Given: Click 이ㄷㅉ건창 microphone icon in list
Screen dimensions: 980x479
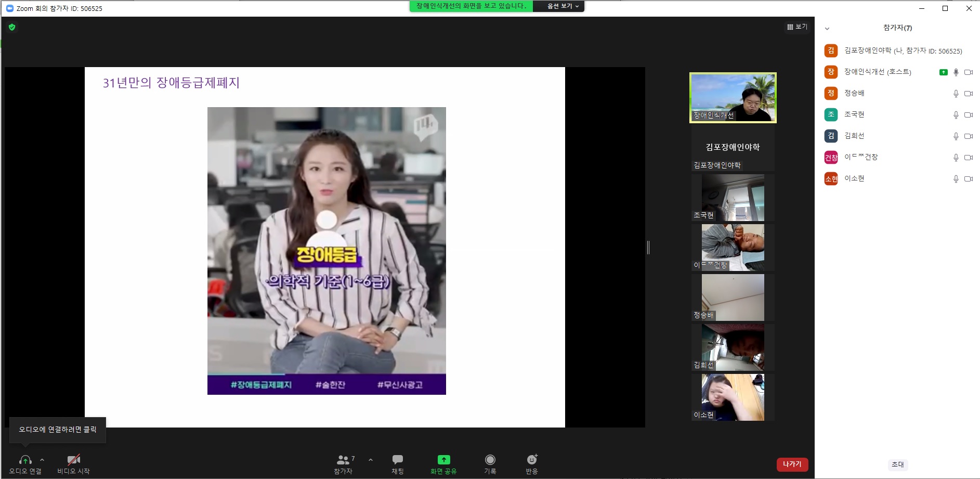Looking at the screenshot, I should point(956,158).
